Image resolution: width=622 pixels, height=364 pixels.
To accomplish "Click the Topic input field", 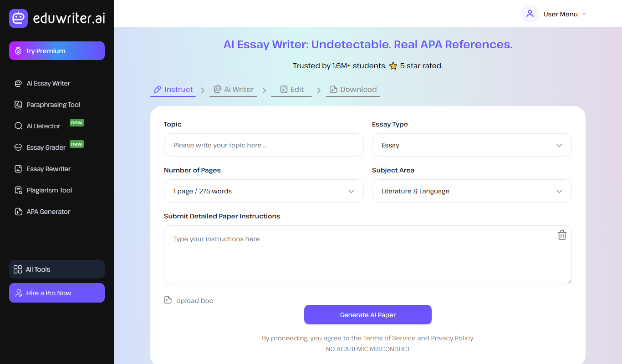I will pos(264,145).
